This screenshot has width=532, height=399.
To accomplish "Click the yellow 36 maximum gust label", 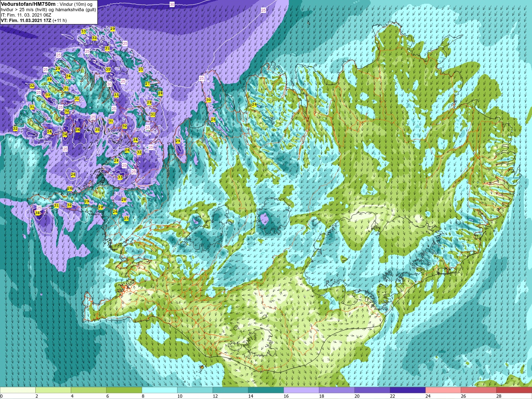I will click(x=78, y=130).
